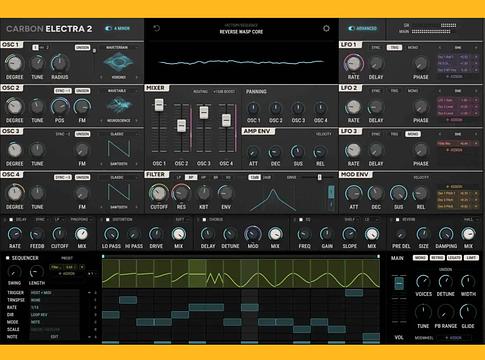
Task: Click the OSC 1 Radius knob
Action: (60, 63)
